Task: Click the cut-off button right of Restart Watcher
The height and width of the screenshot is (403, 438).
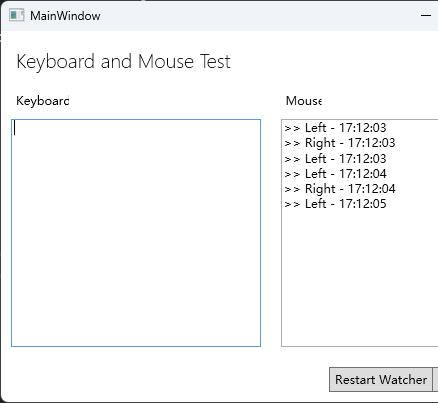Action: click(435, 379)
